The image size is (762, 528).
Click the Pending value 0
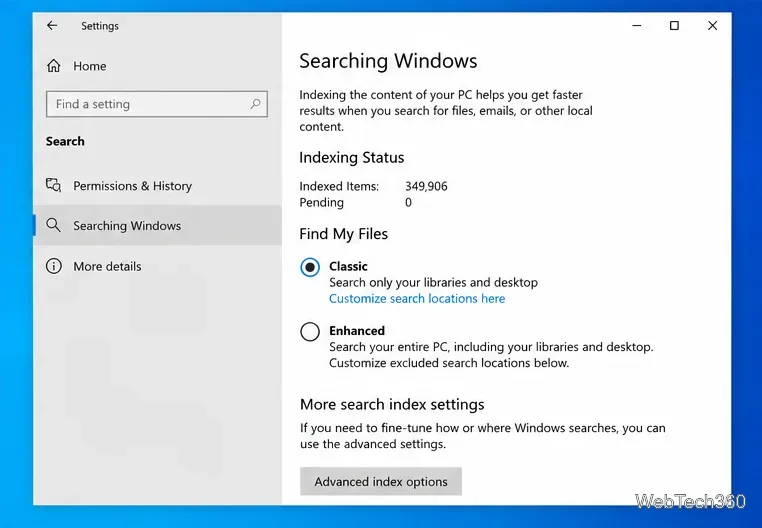408,202
